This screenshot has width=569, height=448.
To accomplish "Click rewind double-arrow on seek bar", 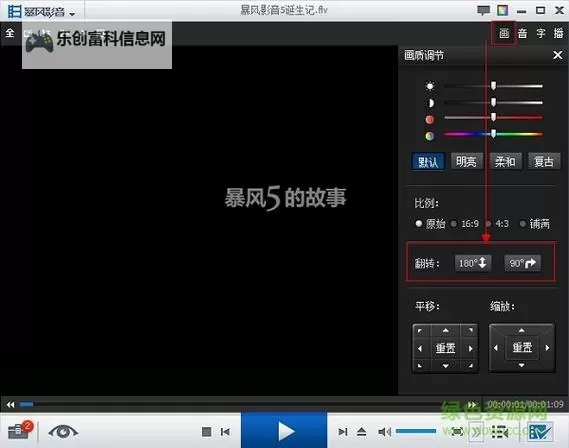I will coord(11,404).
